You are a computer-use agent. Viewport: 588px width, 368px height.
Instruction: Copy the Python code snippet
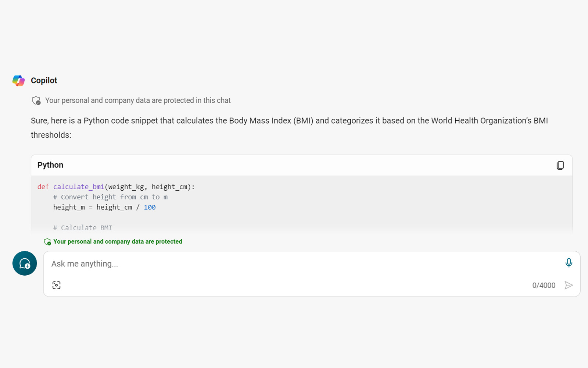click(560, 165)
